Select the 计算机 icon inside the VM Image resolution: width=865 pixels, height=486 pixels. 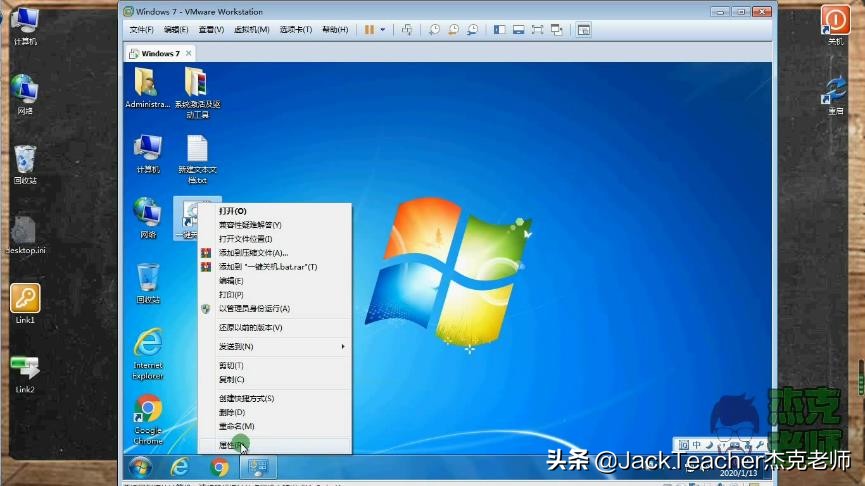(148, 154)
